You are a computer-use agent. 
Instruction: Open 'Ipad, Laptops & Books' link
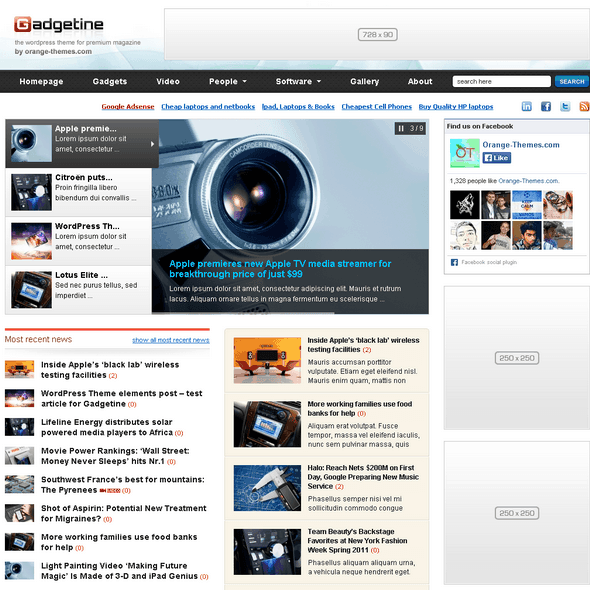tap(298, 106)
